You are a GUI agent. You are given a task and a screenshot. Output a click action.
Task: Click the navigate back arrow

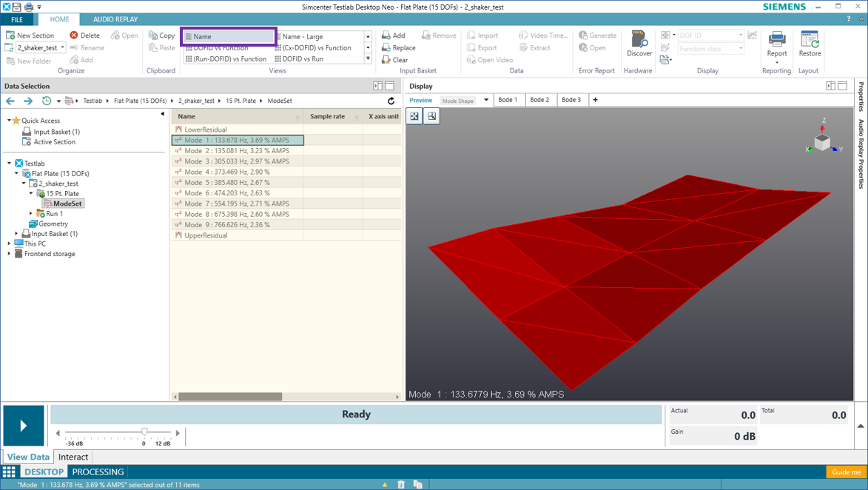(x=10, y=101)
